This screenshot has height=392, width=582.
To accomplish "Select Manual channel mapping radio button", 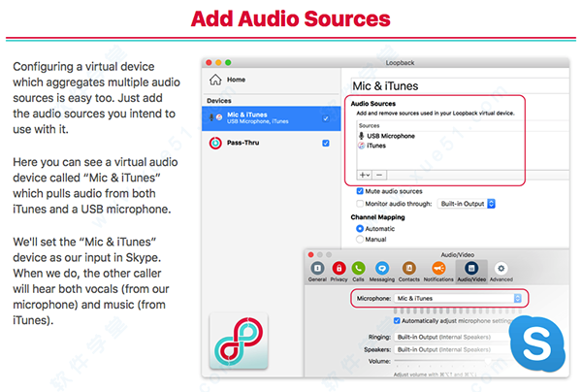I will click(x=360, y=240).
